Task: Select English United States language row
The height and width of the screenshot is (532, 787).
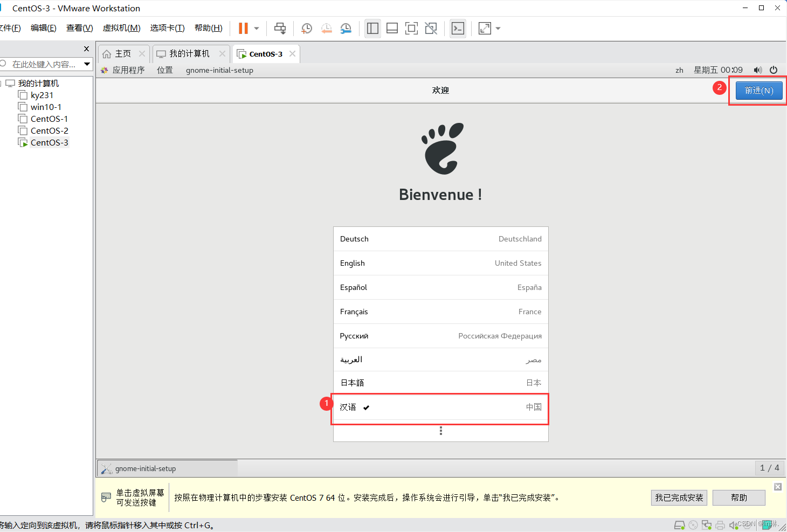Action: click(441, 263)
